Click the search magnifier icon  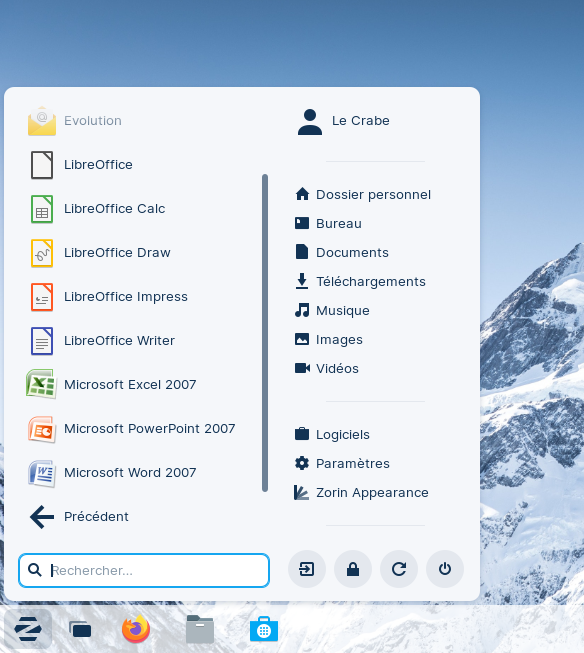pos(35,570)
